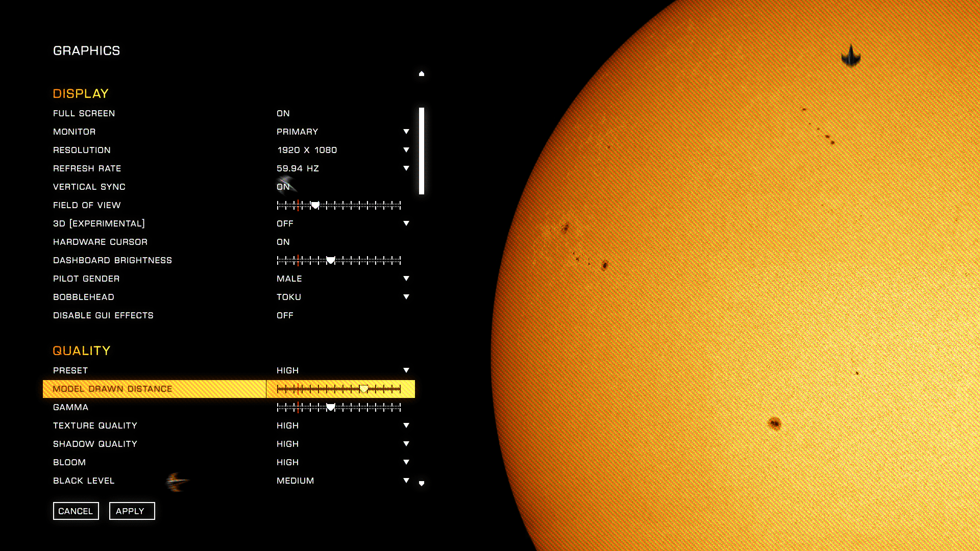The image size is (980, 551).
Task: Open the Texture Quality dropdown arrow
Action: pyautogui.click(x=406, y=425)
